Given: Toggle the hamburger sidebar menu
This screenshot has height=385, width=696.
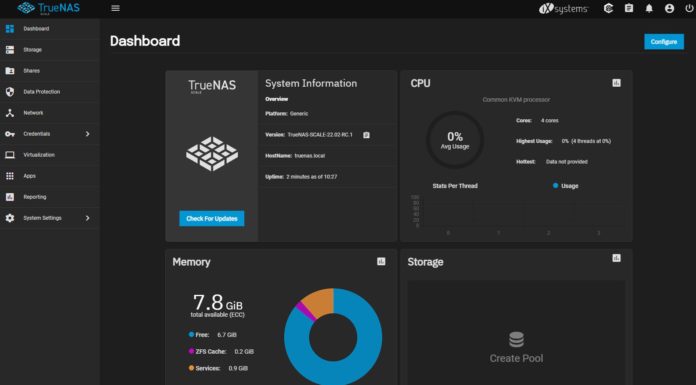Looking at the screenshot, I should pyautogui.click(x=115, y=8).
